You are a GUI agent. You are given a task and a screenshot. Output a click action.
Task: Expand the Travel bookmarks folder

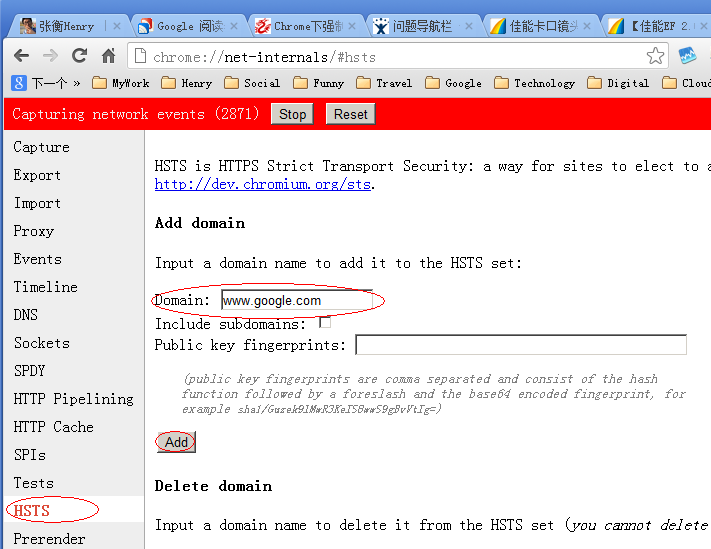[x=384, y=83]
